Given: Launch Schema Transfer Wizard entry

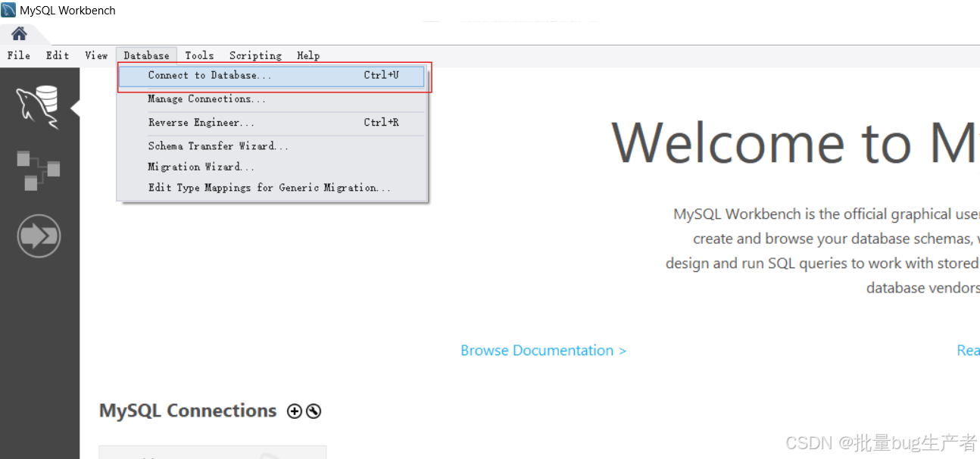Looking at the screenshot, I should pyautogui.click(x=272, y=146).
